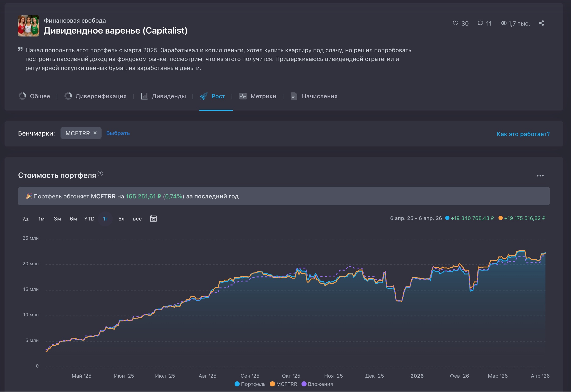Toggle MCFTRR series in chart legend
571x392 pixels.
(284, 384)
